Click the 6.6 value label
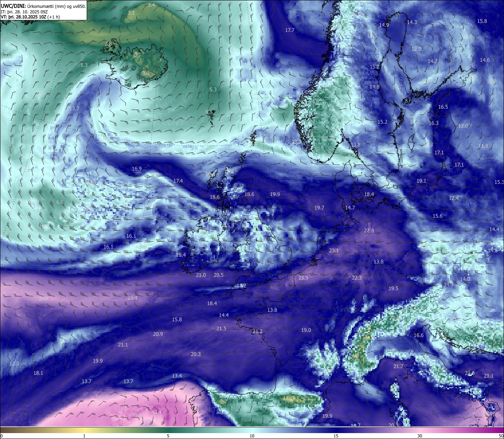 60,202
